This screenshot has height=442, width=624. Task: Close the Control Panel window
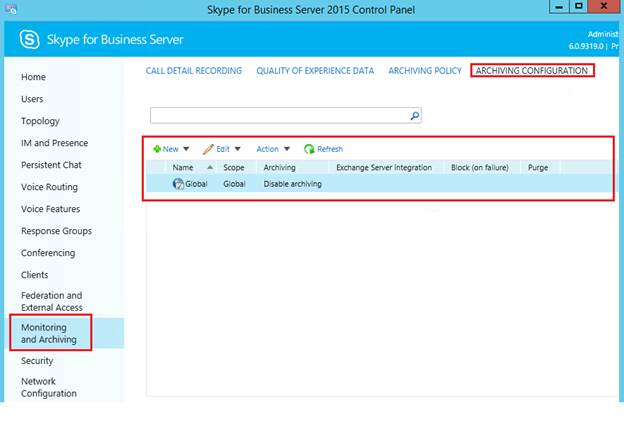coord(604,6)
